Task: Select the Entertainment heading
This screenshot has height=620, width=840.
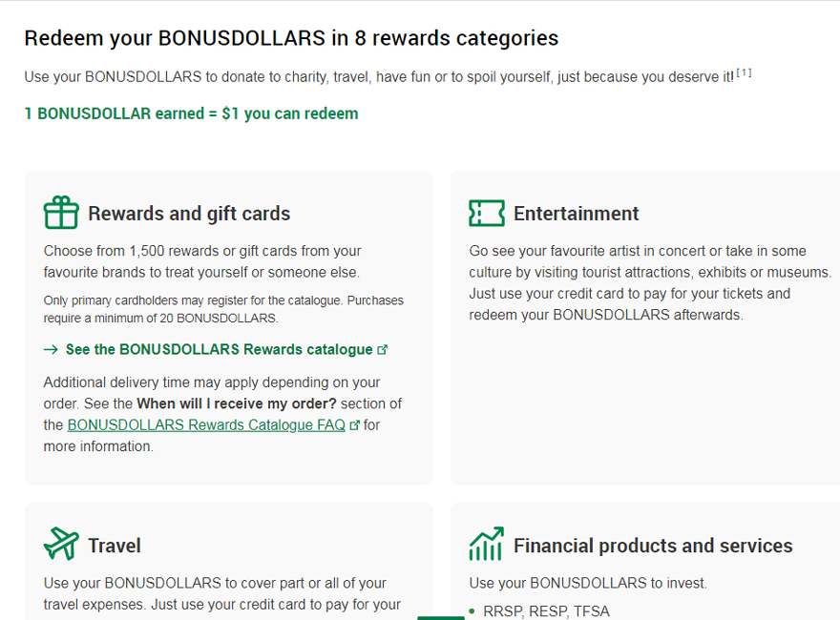Action: click(x=576, y=214)
